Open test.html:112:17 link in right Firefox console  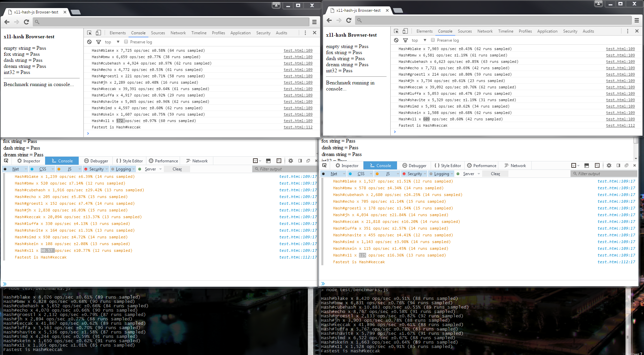tap(616, 262)
